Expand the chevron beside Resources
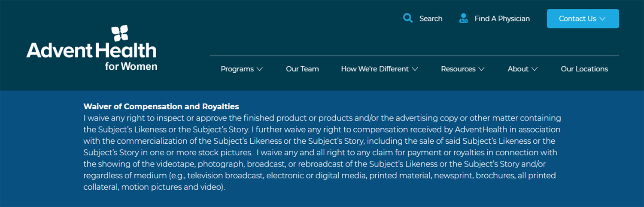The image size is (644, 207). click(x=481, y=69)
